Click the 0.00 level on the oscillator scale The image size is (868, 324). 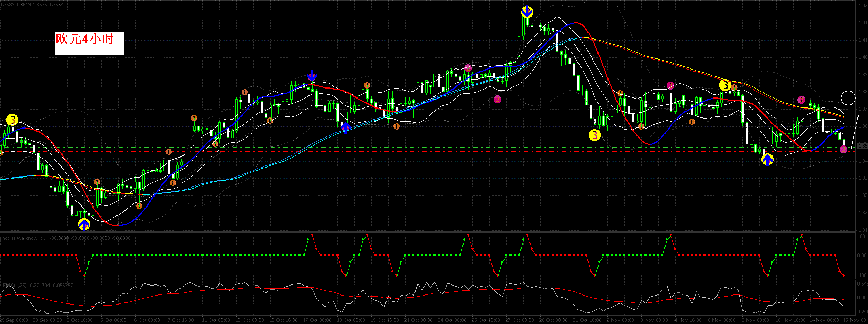pyautogui.click(x=861, y=256)
